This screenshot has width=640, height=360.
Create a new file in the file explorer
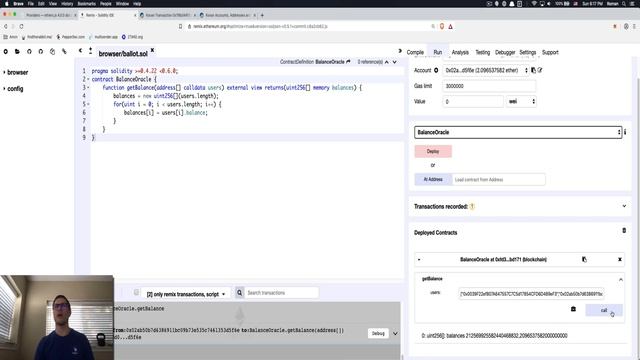point(6,52)
